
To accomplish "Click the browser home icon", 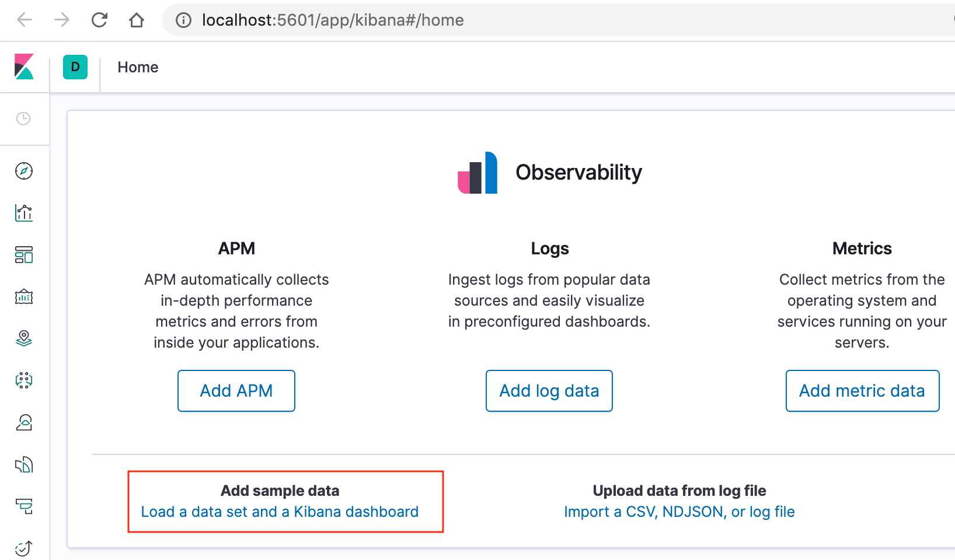I will [137, 20].
